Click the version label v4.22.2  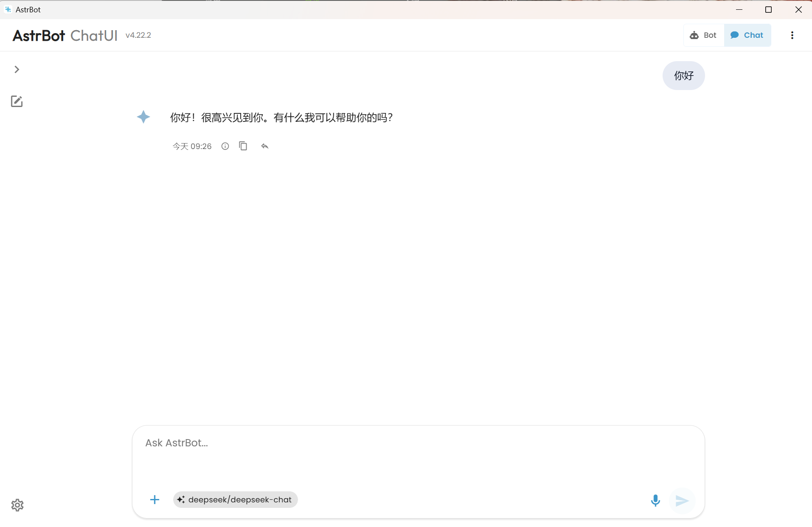point(138,35)
